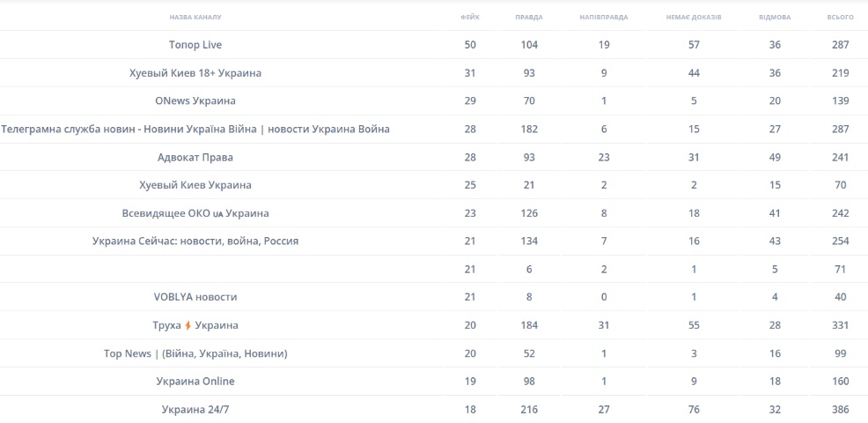Image resolution: width=868 pixels, height=423 pixels.
Task: Open the ONews Украина channel
Action: point(195,101)
